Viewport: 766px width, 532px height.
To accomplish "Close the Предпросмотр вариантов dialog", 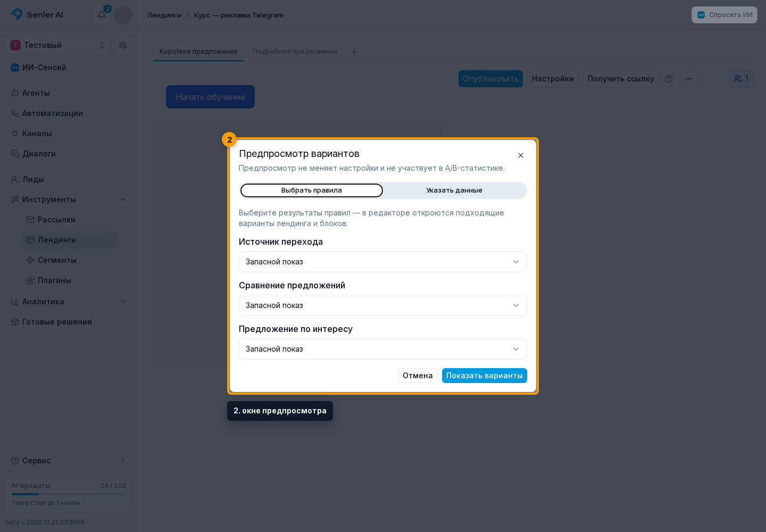I will tap(521, 155).
